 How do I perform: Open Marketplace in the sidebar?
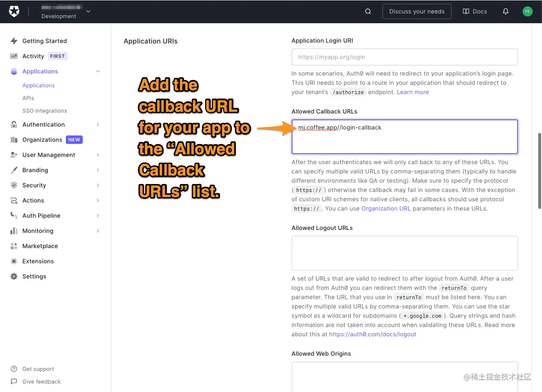(x=40, y=246)
